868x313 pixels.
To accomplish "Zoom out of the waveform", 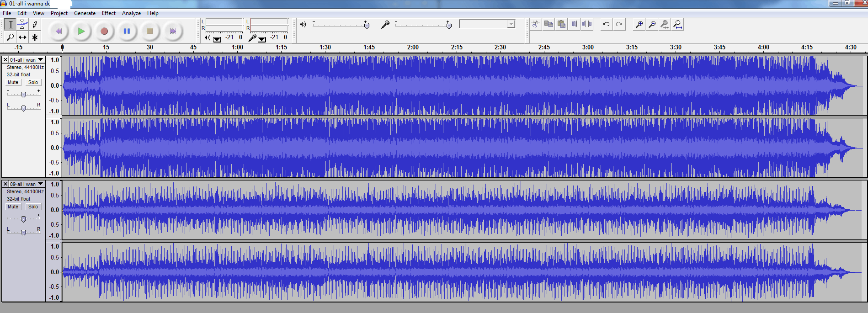I will pyautogui.click(x=652, y=24).
